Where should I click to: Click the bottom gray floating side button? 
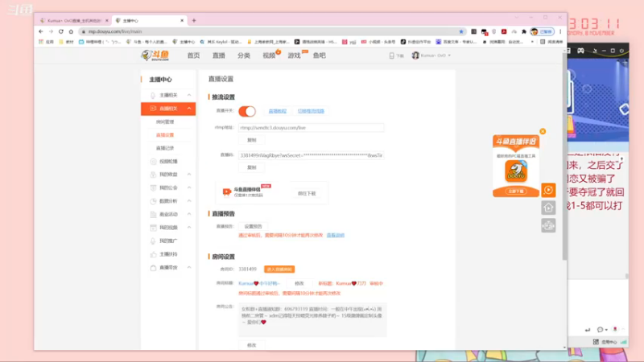[x=548, y=226]
